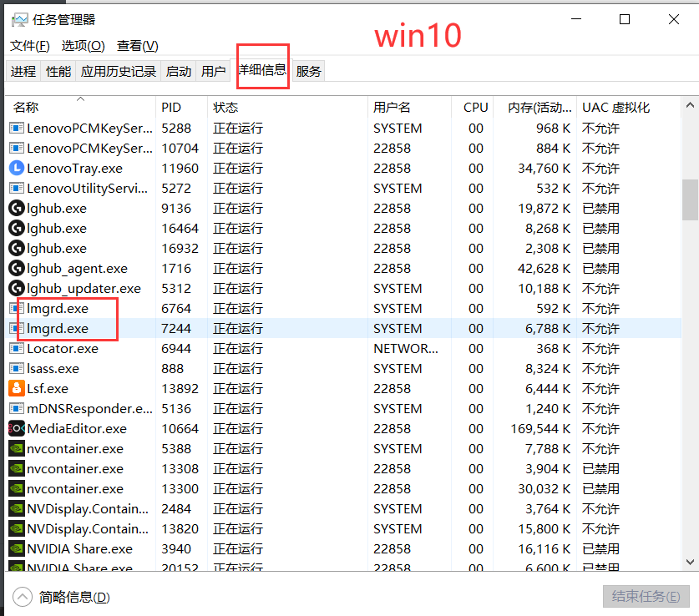699x616 pixels.
Task: Sort by the 用户名 column header
Action: [x=410, y=107]
